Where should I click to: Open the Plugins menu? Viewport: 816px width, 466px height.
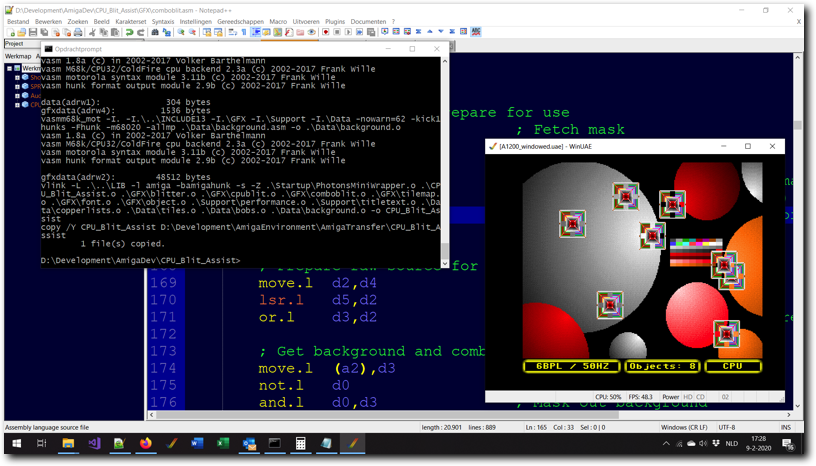coord(335,21)
